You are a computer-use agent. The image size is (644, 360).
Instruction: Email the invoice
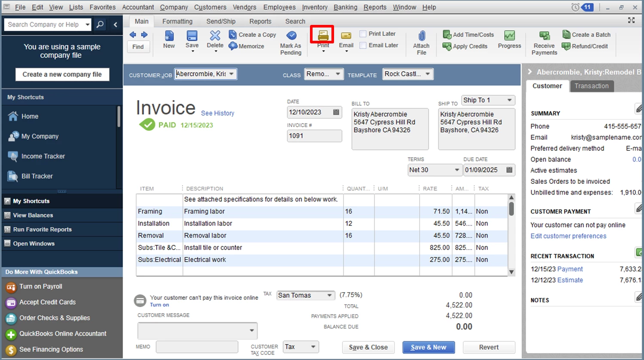pos(346,39)
